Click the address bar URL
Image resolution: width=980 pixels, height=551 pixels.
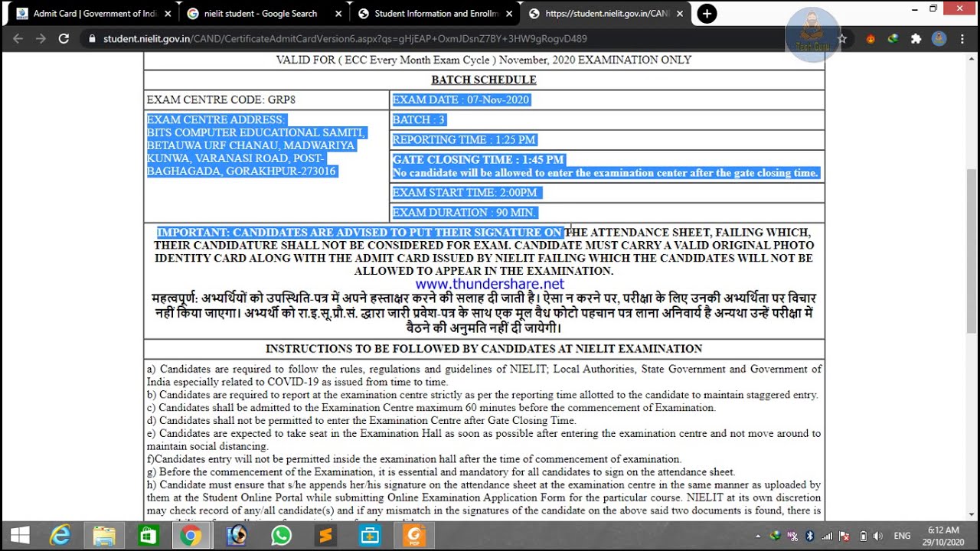click(x=345, y=38)
